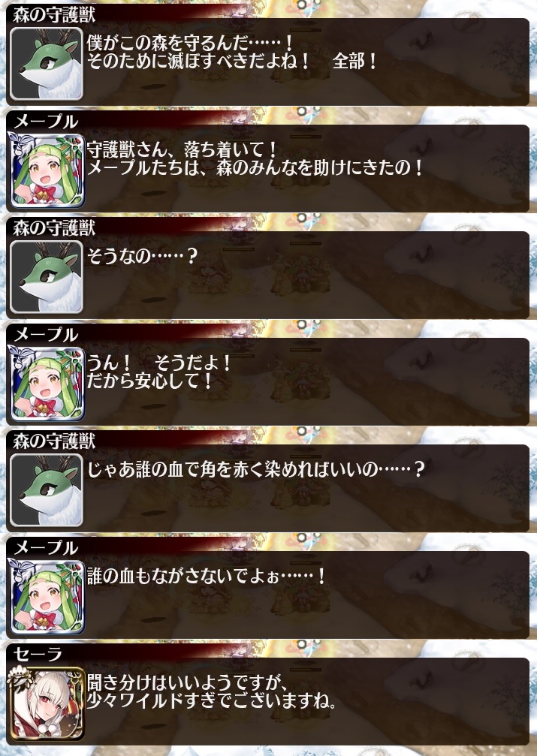The width and height of the screenshot is (537, 756).
Task: Click dialogue line メープルたちは、森のみんなを助けにきたの
Action: click(255, 167)
